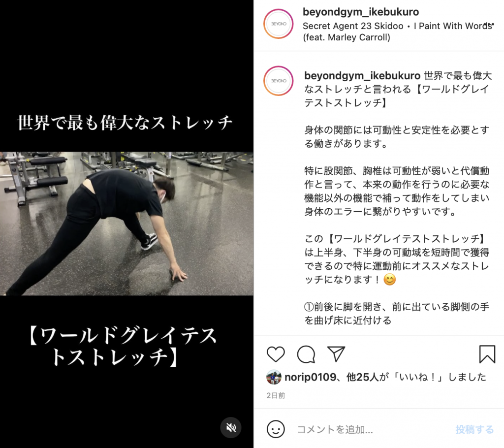Image resolution: width=504 pixels, height=448 pixels.
Task: Open emoji picker smiley icon
Action: coord(276,429)
